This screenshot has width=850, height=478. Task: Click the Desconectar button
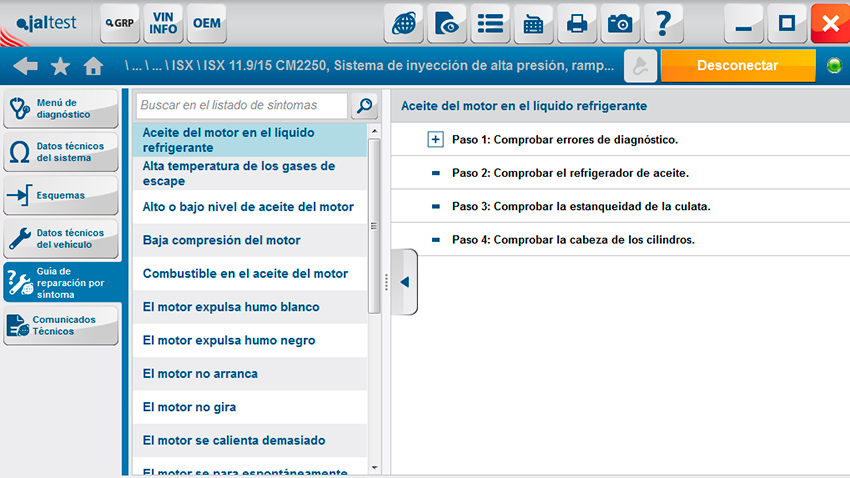pos(738,66)
